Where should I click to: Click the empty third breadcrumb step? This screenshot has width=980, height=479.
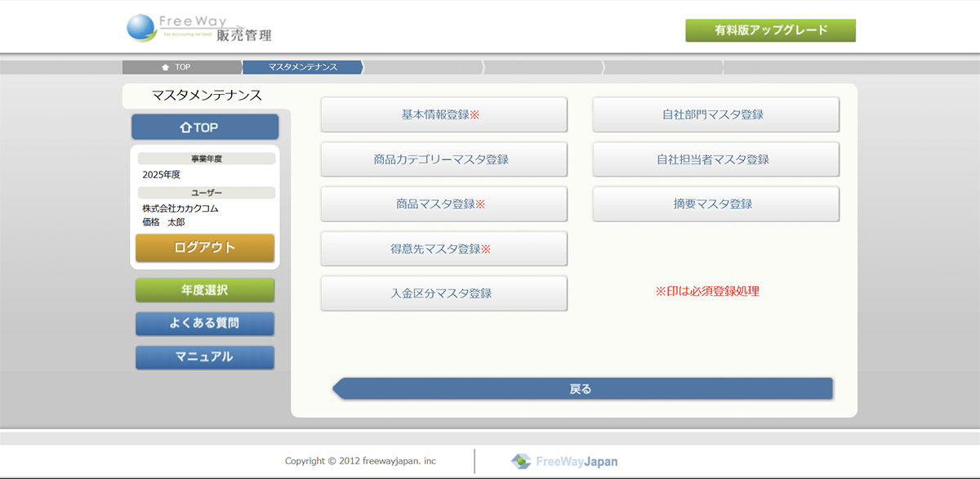[422, 67]
